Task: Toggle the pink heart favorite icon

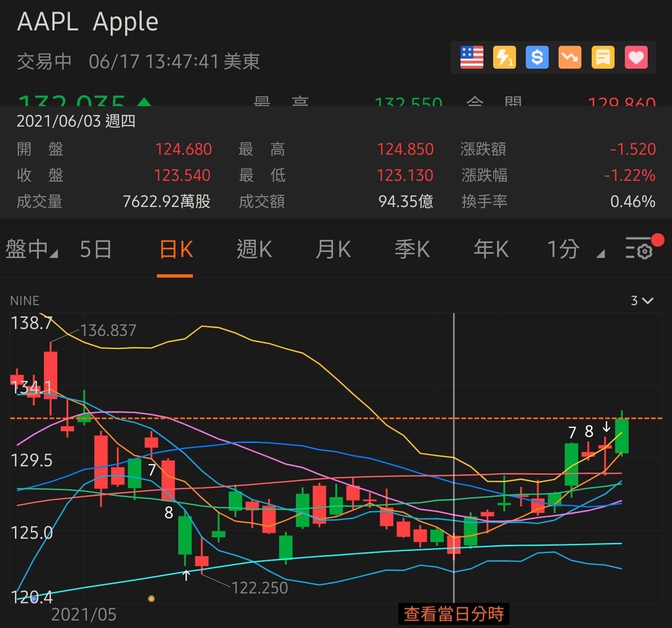Action: pyautogui.click(x=636, y=57)
